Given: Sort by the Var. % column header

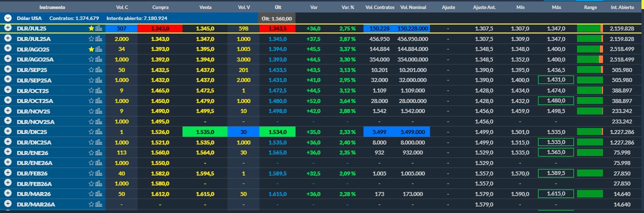Looking at the screenshot, I should coord(347,8).
